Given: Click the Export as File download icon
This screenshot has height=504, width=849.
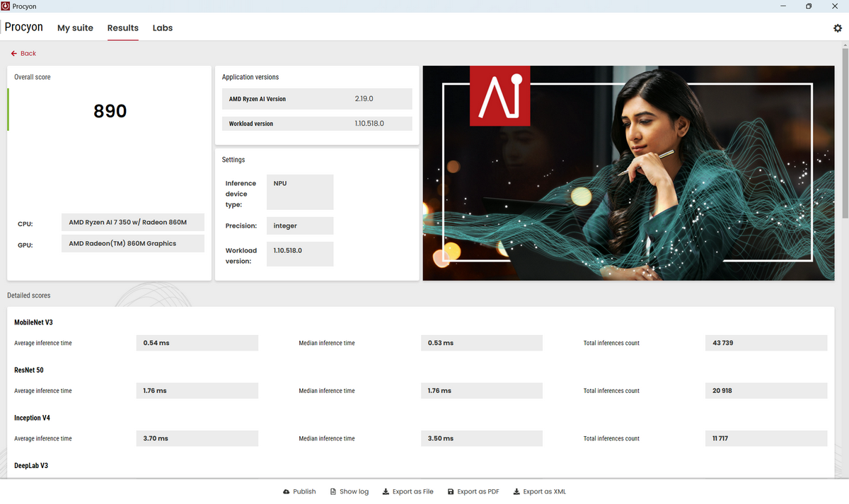Looking at the screenshot, I should (386, 492).
